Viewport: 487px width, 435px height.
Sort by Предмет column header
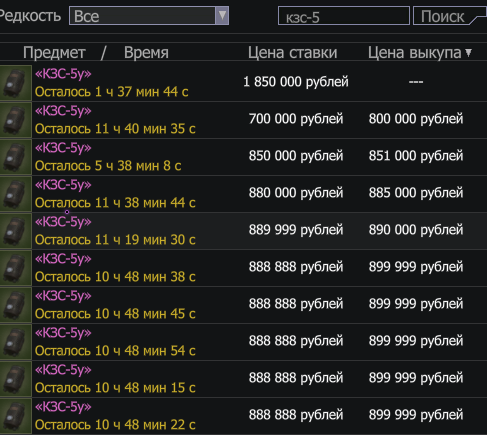tap(54, 53)
